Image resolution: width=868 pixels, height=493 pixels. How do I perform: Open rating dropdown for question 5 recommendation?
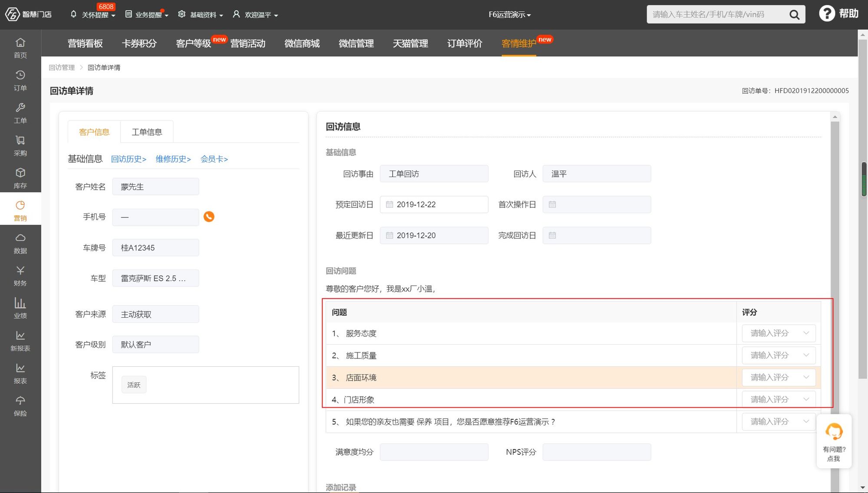tap(779, 422)
